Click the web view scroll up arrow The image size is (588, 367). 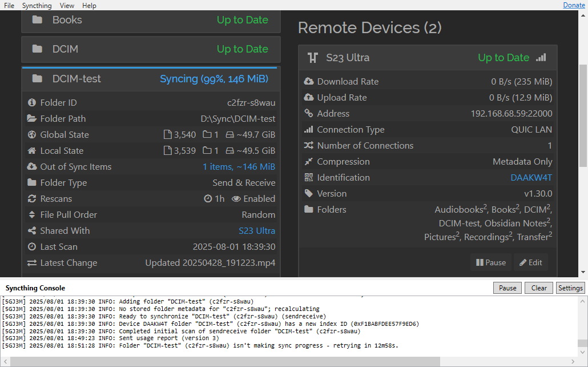click(x=583, y=15)
